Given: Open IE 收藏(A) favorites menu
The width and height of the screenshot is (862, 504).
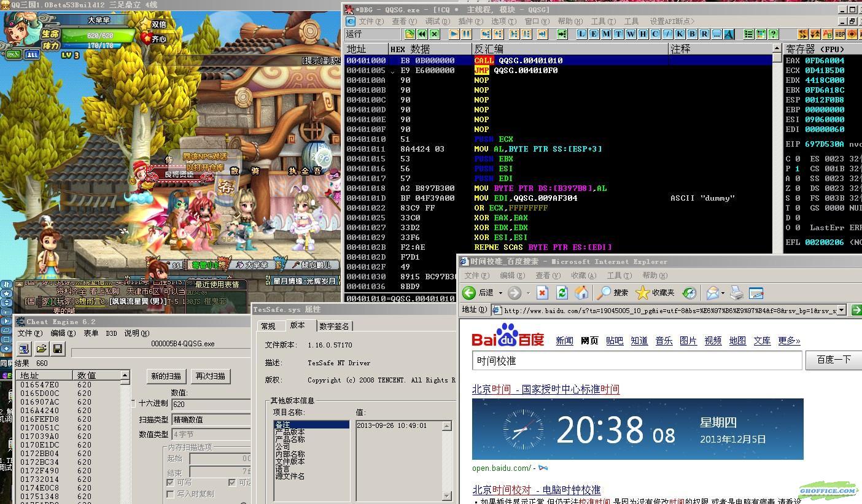Looking at the screenshot, I should click(584, 276).
